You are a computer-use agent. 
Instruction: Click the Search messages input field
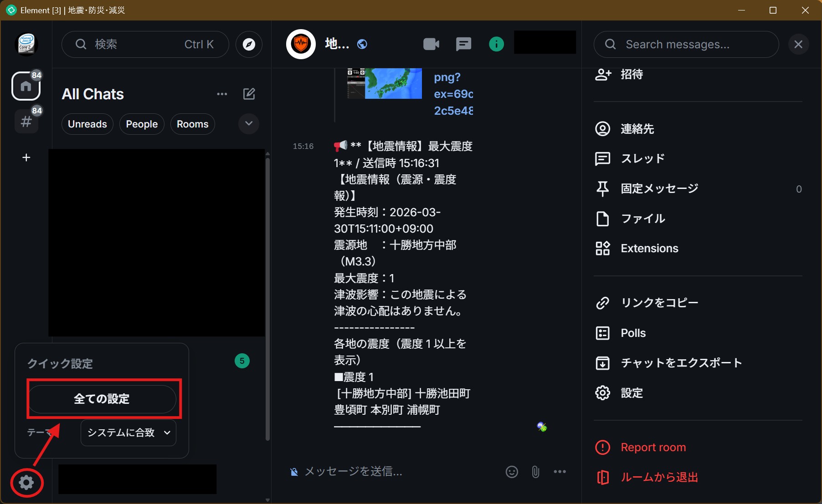(686, 44)
